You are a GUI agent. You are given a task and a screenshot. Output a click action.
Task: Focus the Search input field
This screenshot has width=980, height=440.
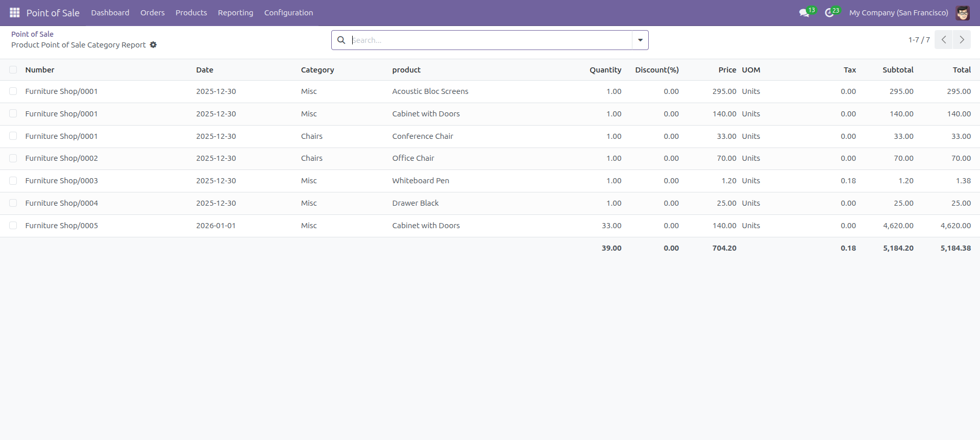pos(491,40)
